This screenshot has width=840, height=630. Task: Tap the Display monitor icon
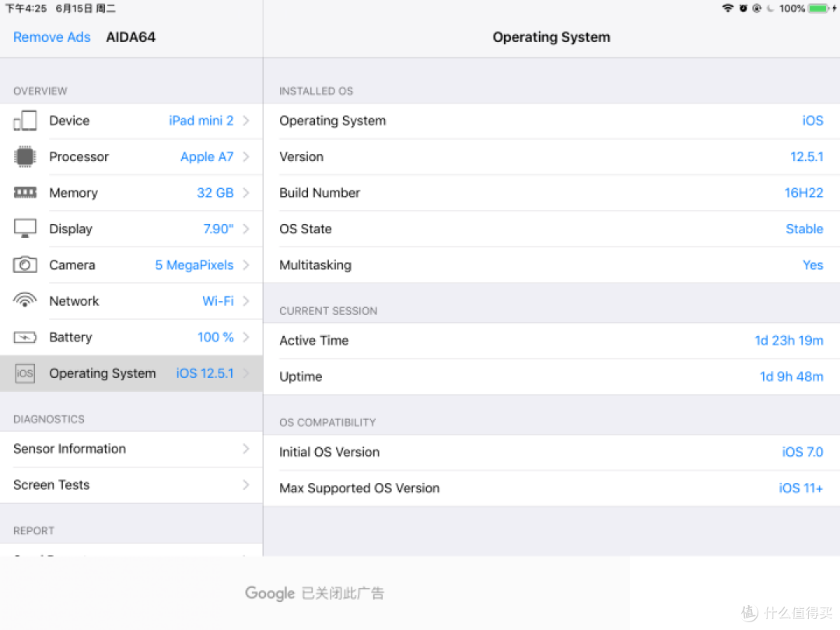coord(25,229)
